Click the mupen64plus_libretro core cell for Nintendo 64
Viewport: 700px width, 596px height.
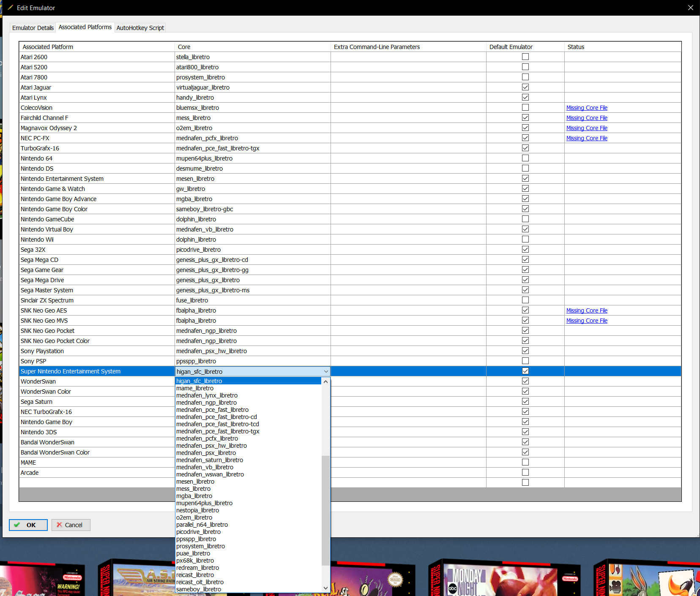253,158
